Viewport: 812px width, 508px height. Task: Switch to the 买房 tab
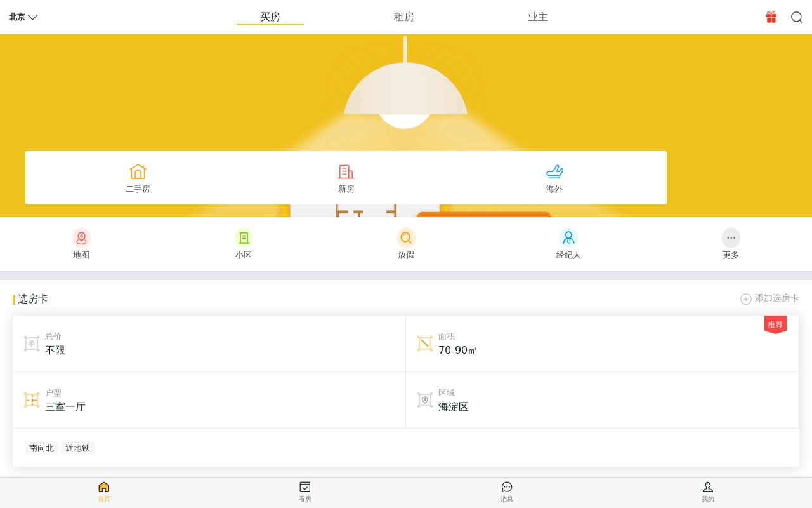[x=270, y=17]
